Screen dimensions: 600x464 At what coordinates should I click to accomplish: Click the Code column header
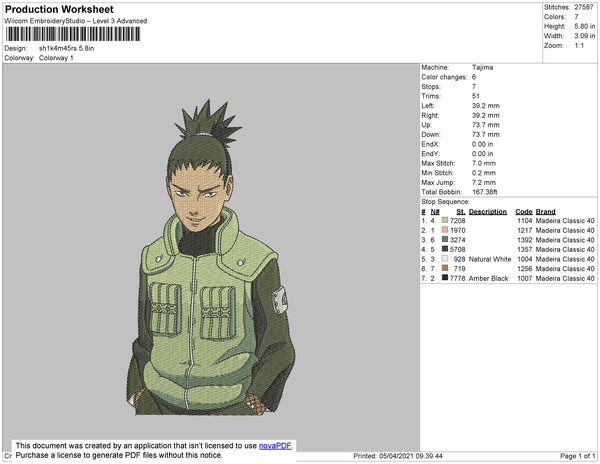[x=524, y=212]
